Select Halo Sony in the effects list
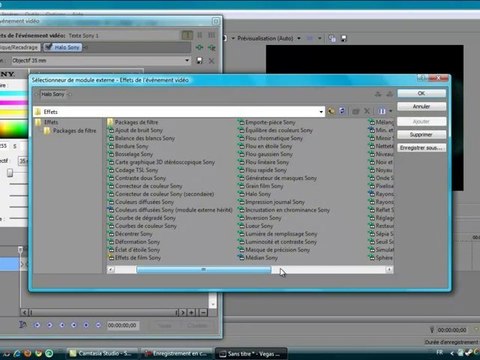 258,194
